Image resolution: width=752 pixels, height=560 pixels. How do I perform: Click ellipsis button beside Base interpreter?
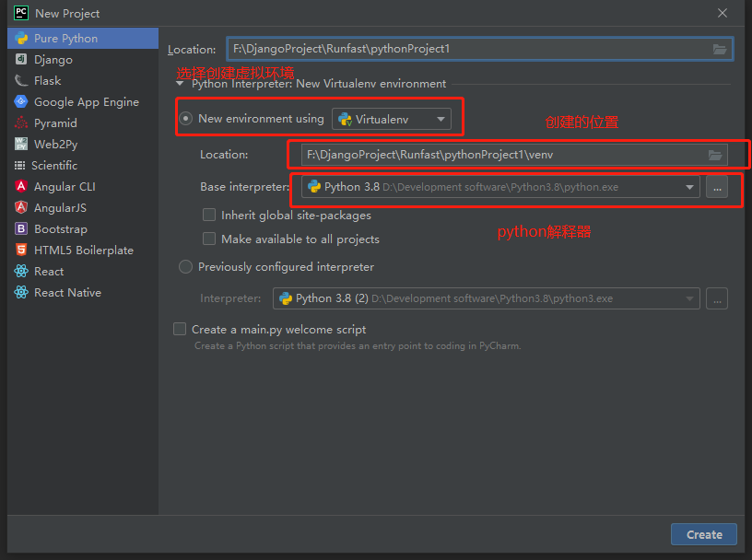click(717, 187)
